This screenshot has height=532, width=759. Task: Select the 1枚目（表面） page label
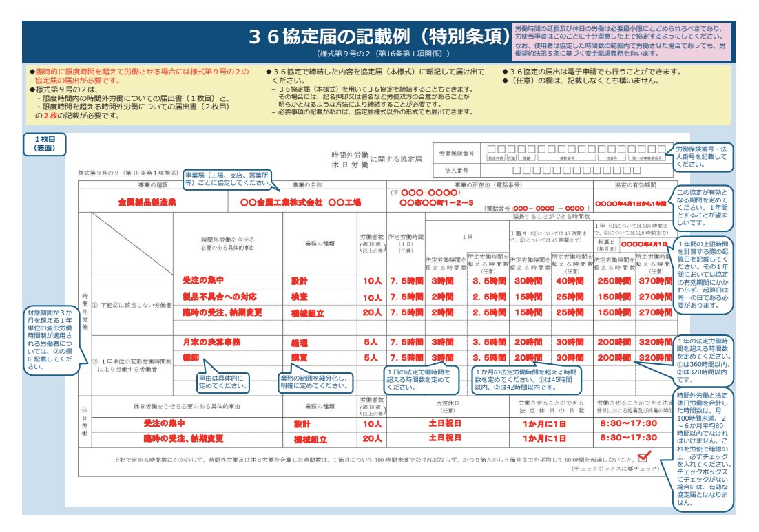click(45, 144)
